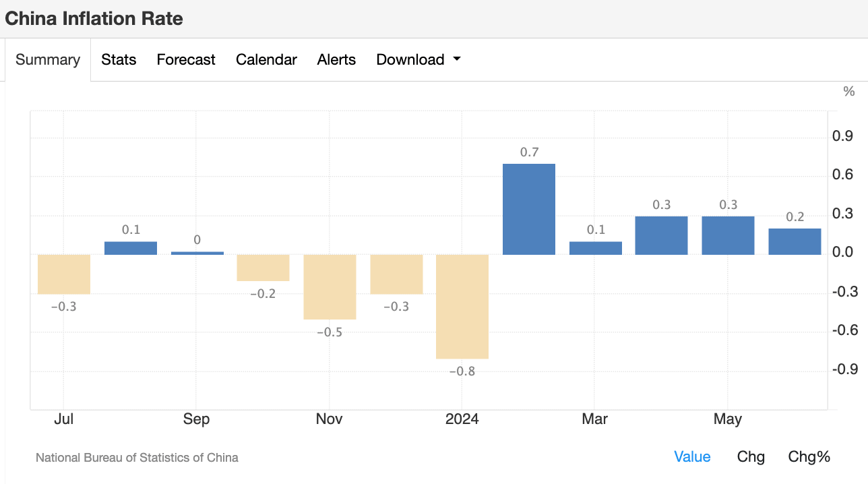Click the Jul x-axis label
The height and width of the screenshot is (484, 868).
pos(64,419)
